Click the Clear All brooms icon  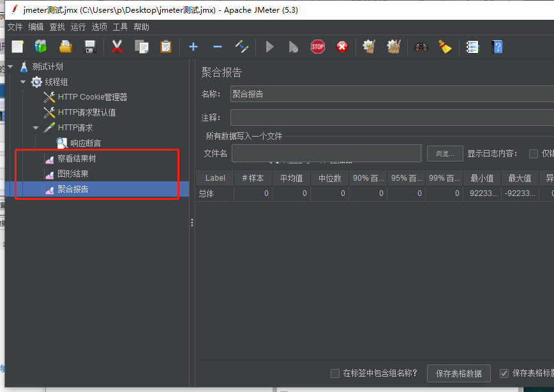coord(394,47)
